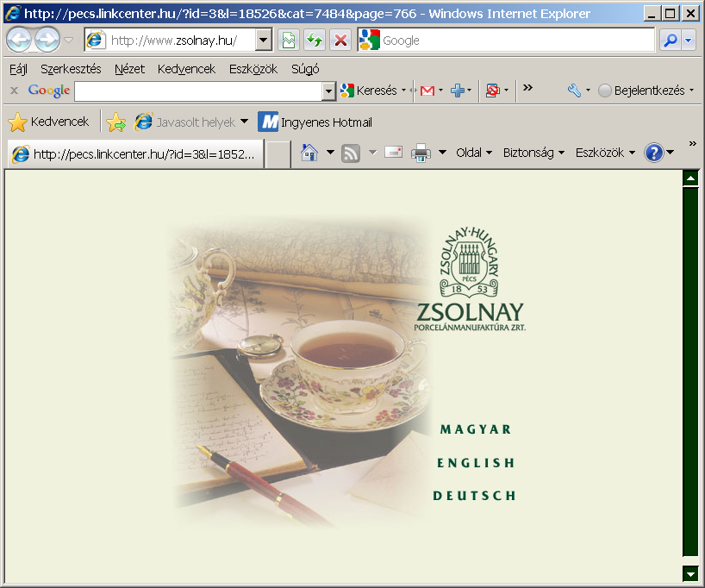Go back with the Back arrow button
Screen dimensions: 705x588
coord(19,40)
